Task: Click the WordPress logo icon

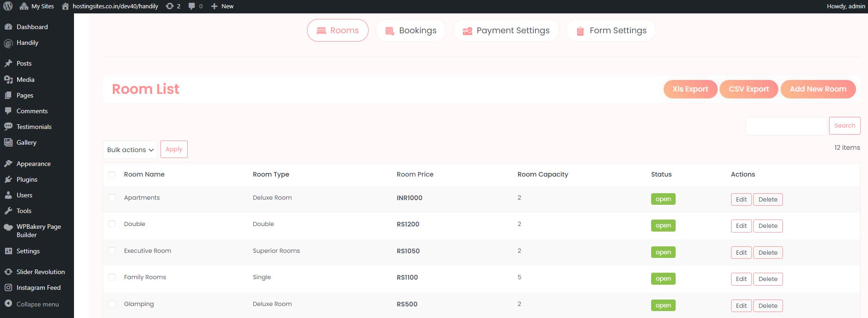Action: click(8, 6)
